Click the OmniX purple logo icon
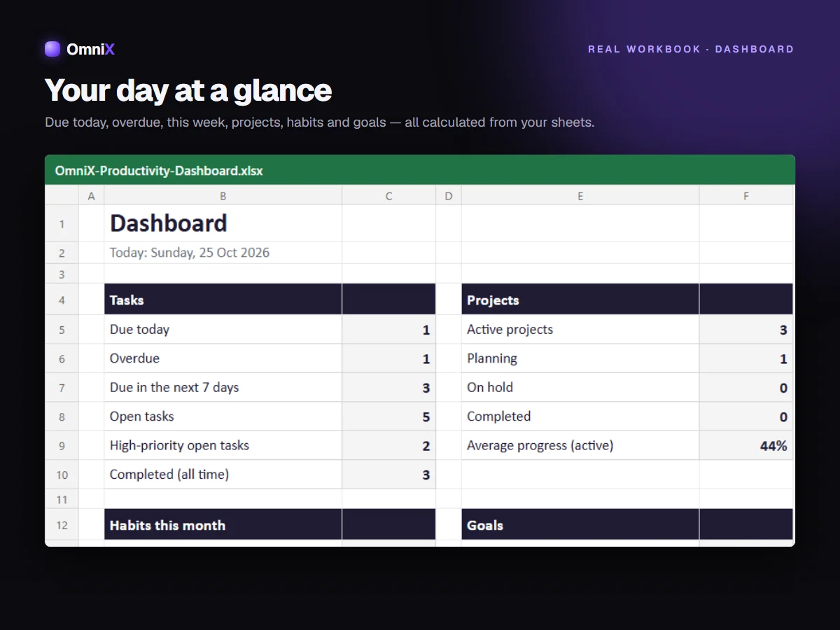The height and width of the screenshot is (630, 840). tap(52, 49)
